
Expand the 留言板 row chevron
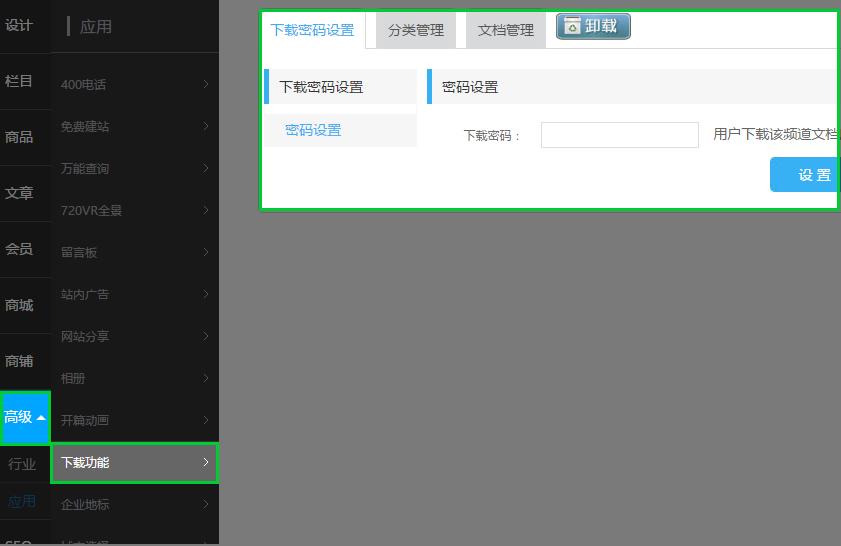(x=205, y=253)
